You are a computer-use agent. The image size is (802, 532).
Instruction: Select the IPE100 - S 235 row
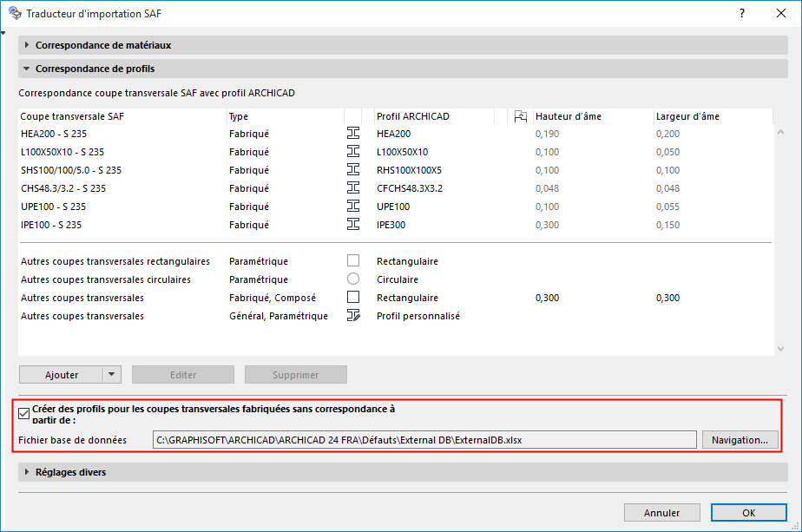395,225
